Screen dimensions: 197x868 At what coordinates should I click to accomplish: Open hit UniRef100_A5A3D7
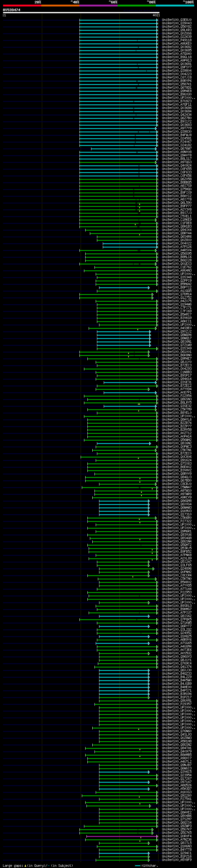[177, 789]
